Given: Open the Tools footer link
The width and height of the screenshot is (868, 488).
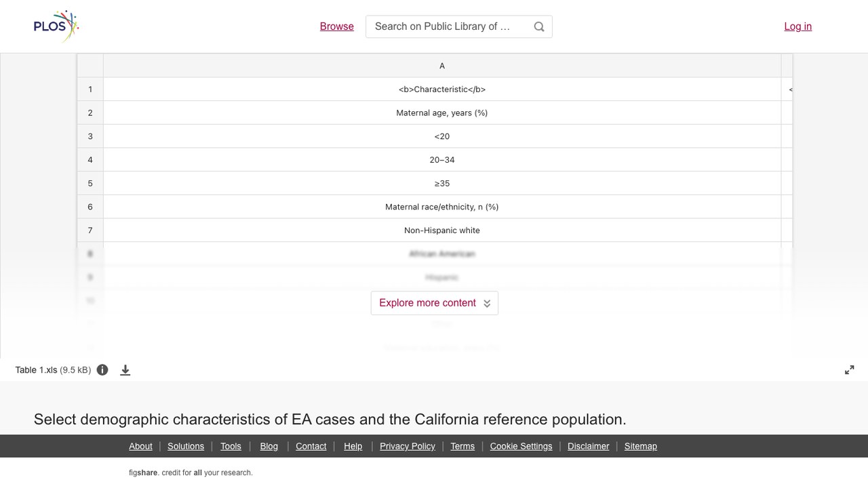Looking at the screenshot, I should (x=231, y=446).
